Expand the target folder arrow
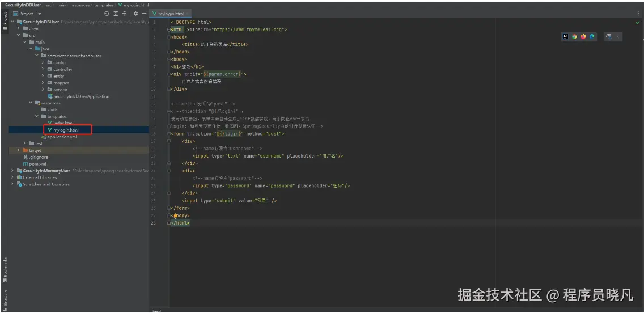This screenshot has width=644, height=313. pyautogui.click(x=19, y=150)
